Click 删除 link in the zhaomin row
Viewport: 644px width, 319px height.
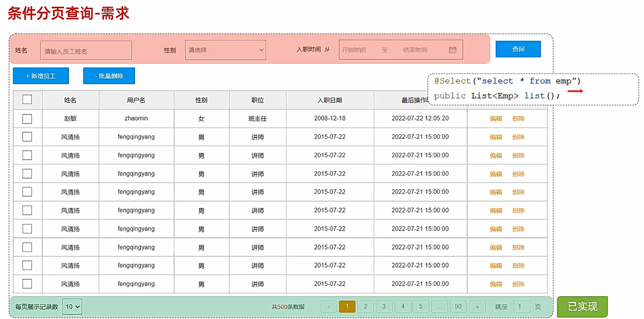tap(518, 119)
